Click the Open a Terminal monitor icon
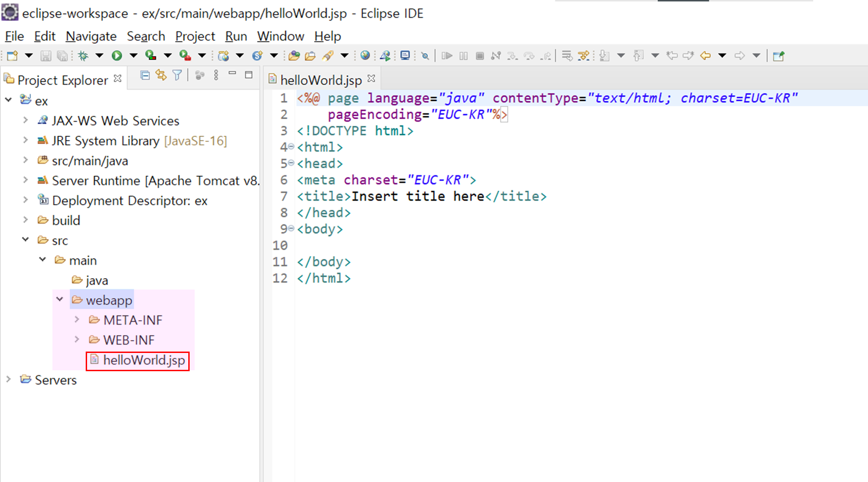 [x=405, y=56]
